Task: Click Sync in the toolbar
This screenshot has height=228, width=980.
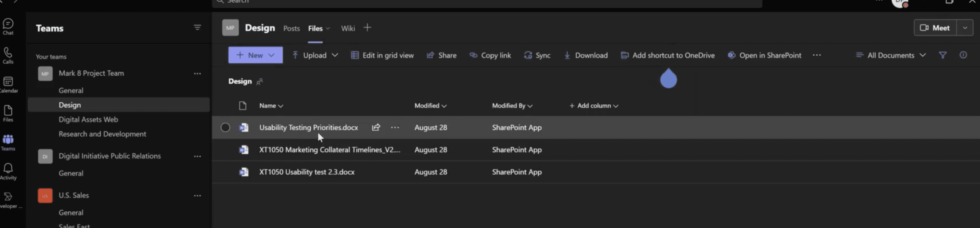Action: coord(537,55)
